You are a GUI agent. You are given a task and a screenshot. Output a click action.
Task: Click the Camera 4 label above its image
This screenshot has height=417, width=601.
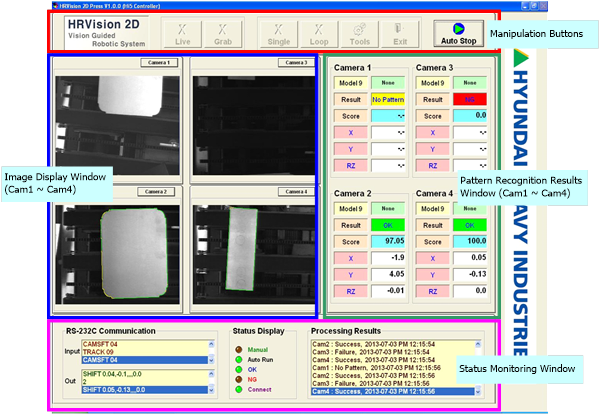point(297,192)
